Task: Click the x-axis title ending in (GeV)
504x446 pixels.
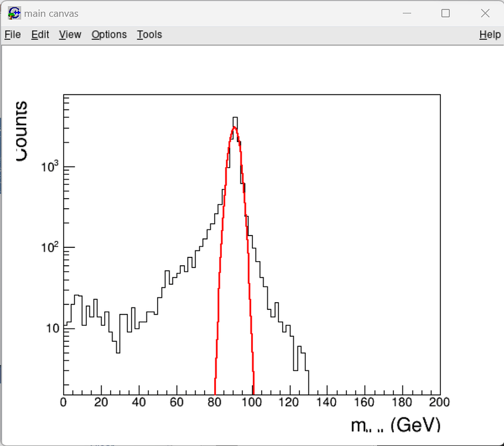Action: [395, 425]
